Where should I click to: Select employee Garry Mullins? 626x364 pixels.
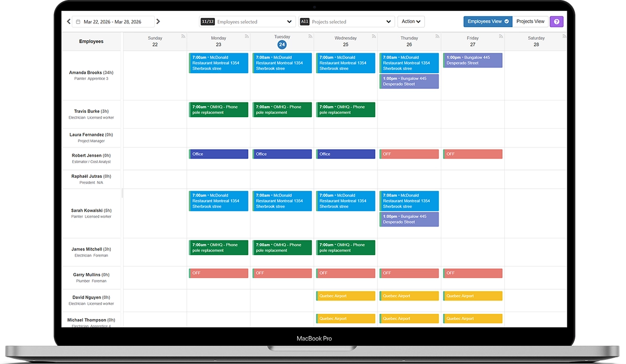pos(91,277)
